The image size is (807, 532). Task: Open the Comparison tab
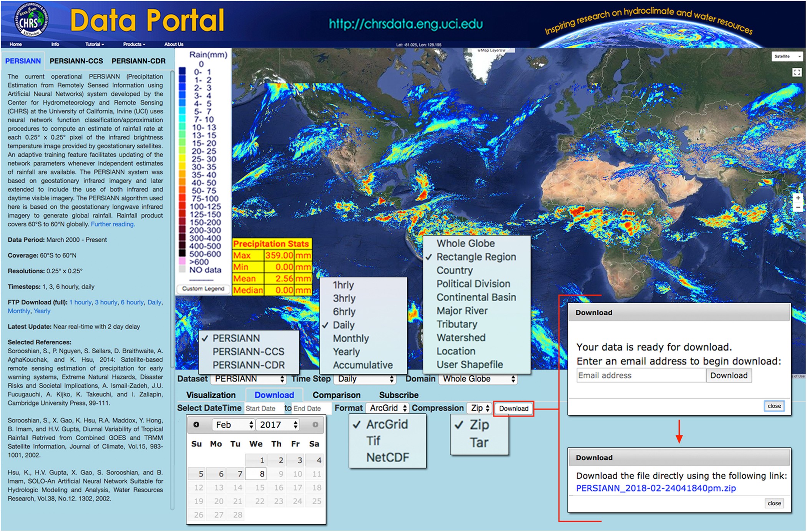(x=337, y=395)
